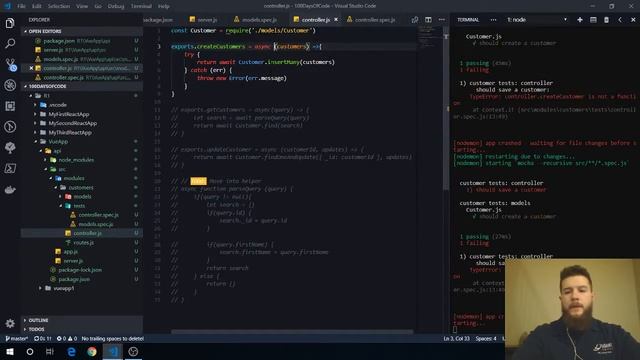
Task: Open the tree-shaped icon in activity bar
Action: click(10, 148)
